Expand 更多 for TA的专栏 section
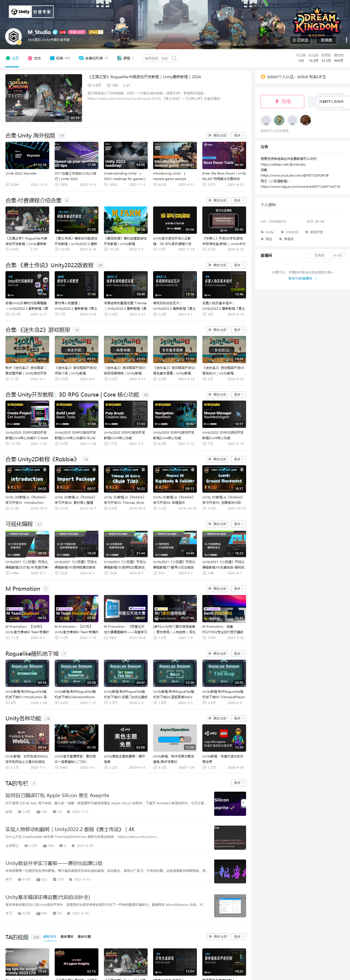Image resolution: width=350 pixels, height=980 pixels. pos(238,783)
